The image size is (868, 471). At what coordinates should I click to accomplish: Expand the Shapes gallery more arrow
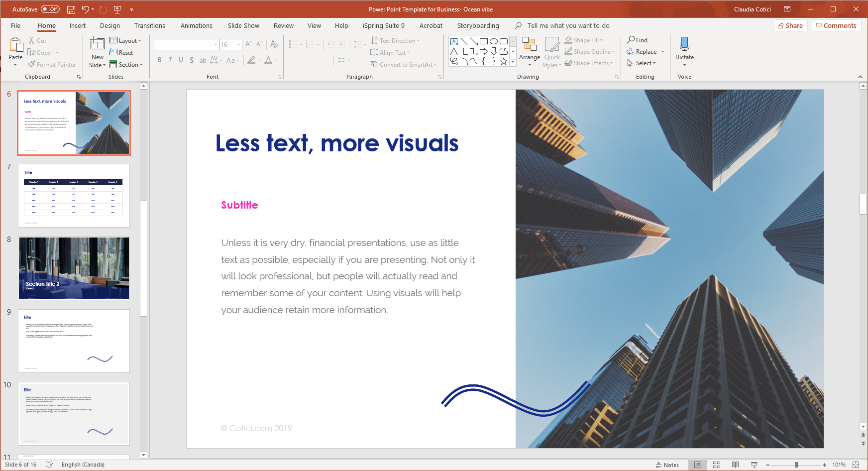(513, 61)
